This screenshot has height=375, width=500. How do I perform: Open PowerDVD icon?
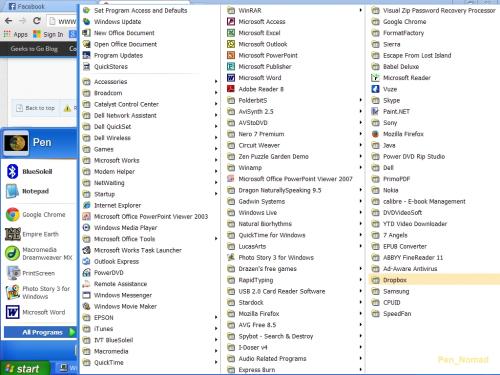(x=86, y=273)
